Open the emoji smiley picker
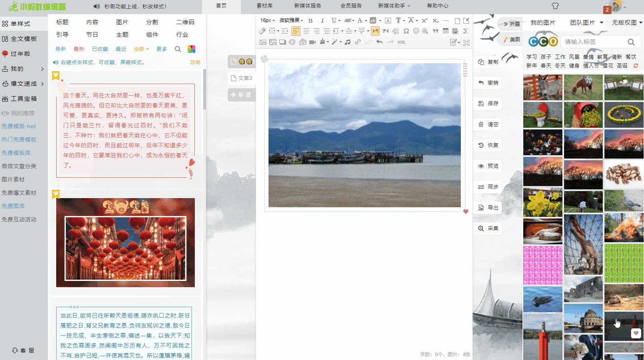 coord(415,31)
